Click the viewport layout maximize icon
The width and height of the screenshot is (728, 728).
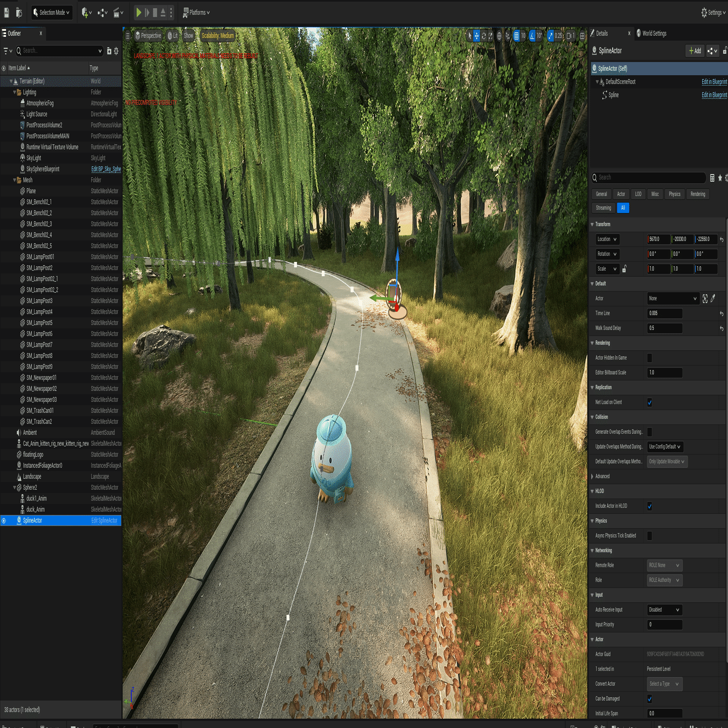[x=583, y=36]
